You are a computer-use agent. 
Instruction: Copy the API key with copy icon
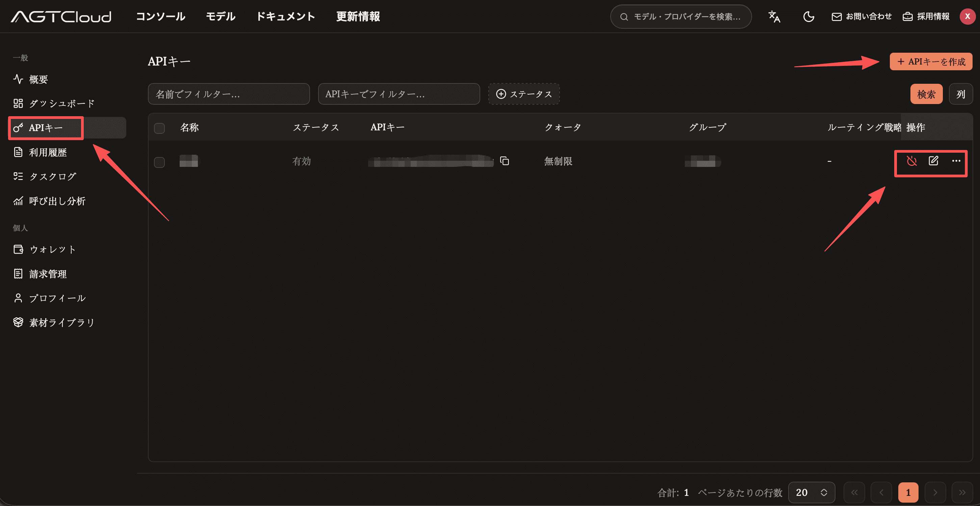(x=505, y=161)
